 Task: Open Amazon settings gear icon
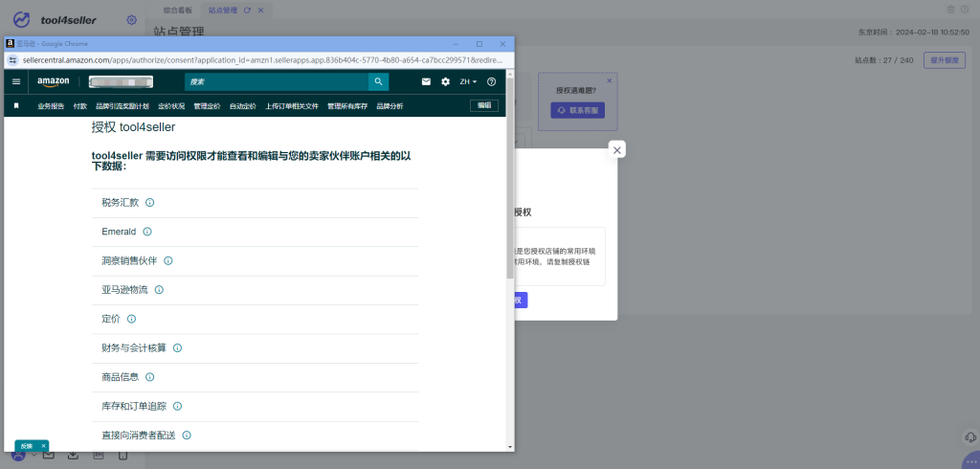pyautogui.click(x=446, y=82)
